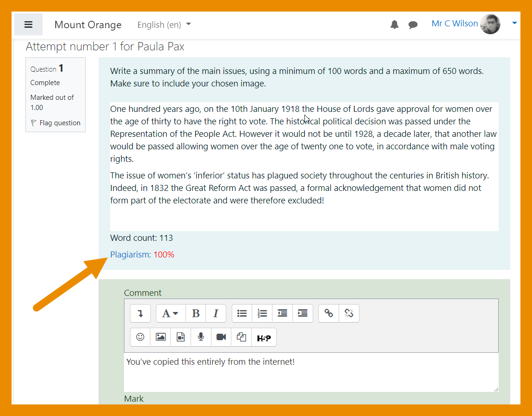Image resolution: width=532 pixels, height=416 pixels.
Task: Record audio with the microphone icon
Action: click(x=201, y=337)
